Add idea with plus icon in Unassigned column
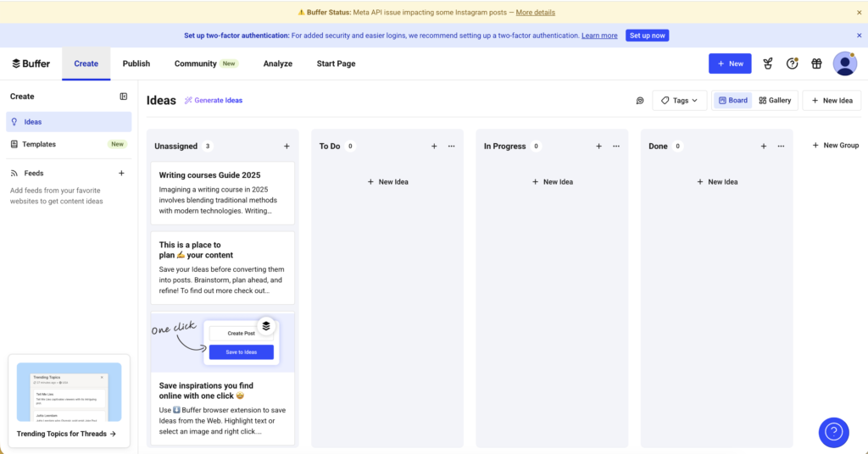The height and width of the screenshot is (454, 868). 287,147
